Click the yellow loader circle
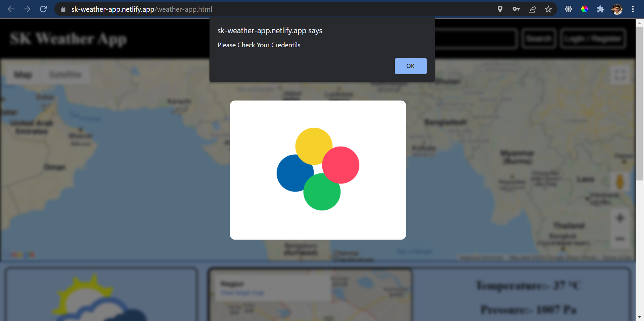This screenshot has width=644, height=321. coord(314,146)
